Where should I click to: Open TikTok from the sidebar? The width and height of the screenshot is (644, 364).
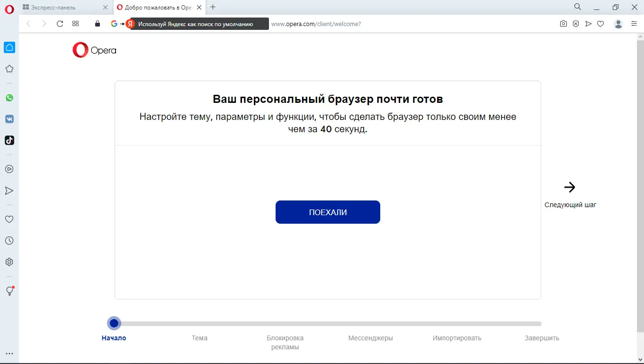point(9,140)
